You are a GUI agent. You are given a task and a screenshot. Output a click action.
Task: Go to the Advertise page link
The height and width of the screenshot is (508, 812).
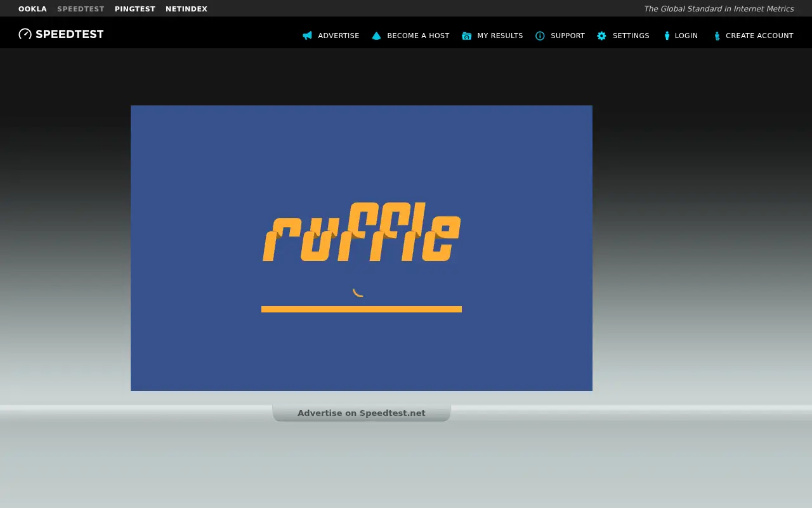click(339, 36)
